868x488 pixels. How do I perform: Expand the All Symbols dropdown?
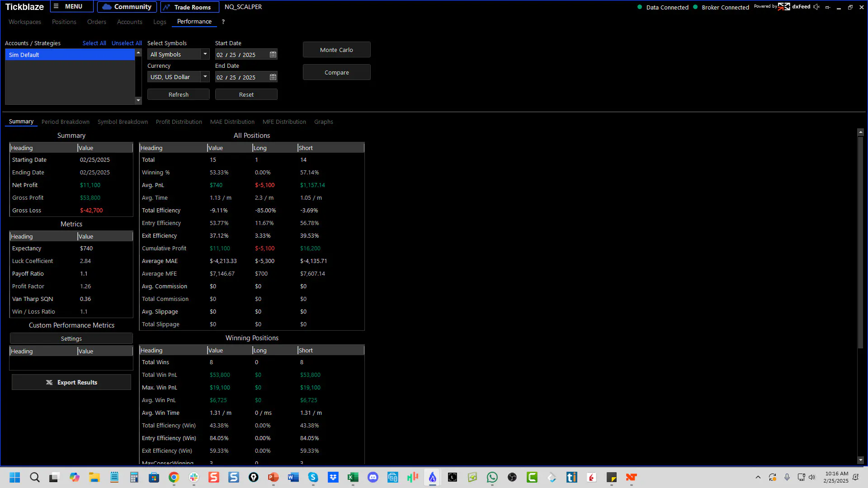click(x=205, y=54)
